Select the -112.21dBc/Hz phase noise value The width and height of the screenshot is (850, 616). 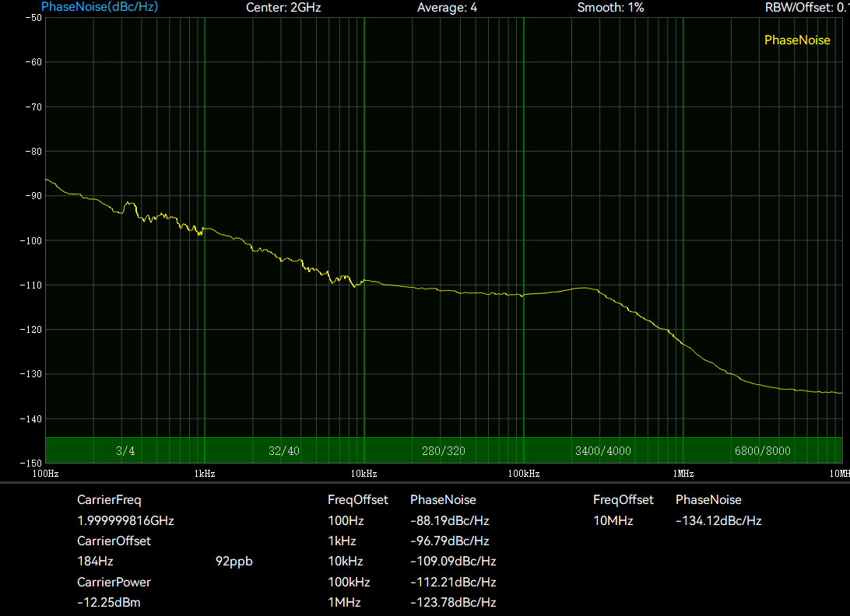453,582
